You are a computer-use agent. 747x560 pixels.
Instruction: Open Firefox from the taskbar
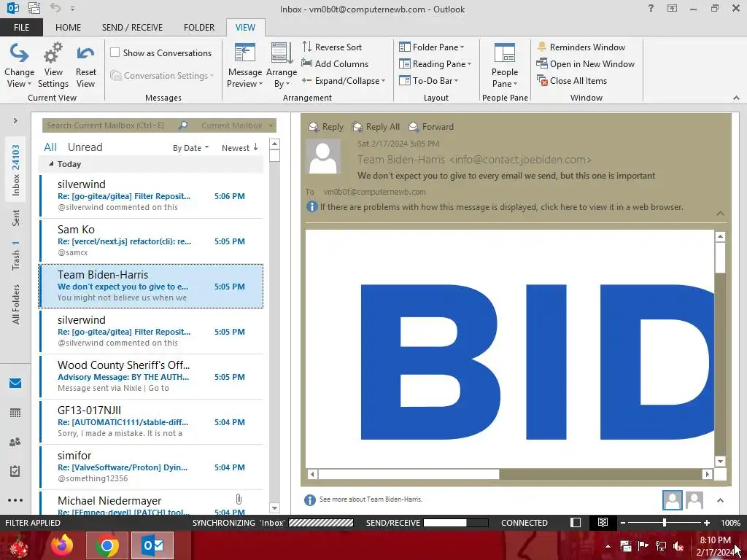click(x=62, y=545)
